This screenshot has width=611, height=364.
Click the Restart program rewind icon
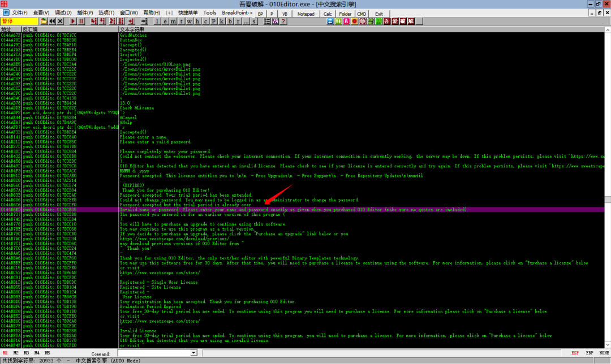pyautogui.click(x=52, y=21)
